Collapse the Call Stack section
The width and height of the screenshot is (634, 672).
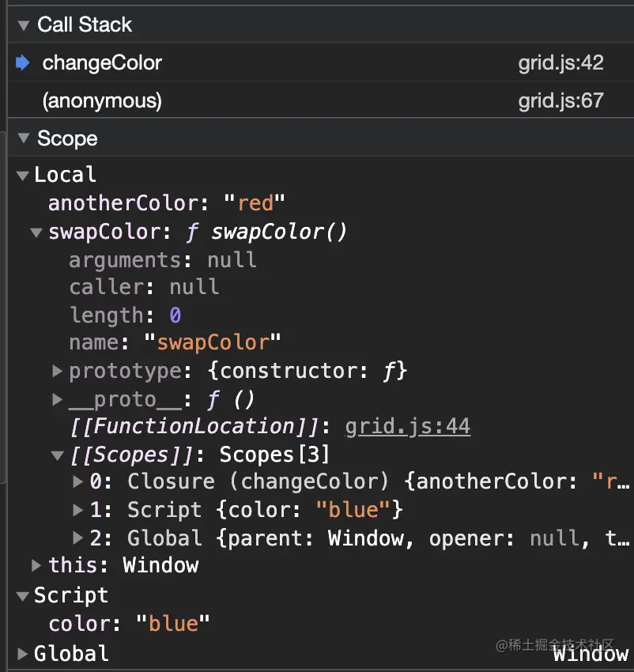[x=23, y=25]
